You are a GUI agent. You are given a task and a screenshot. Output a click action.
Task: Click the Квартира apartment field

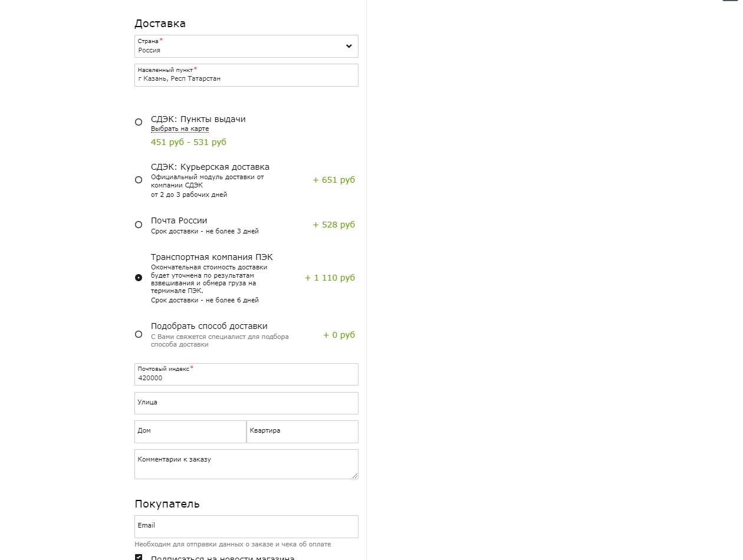tap(303, 431)
